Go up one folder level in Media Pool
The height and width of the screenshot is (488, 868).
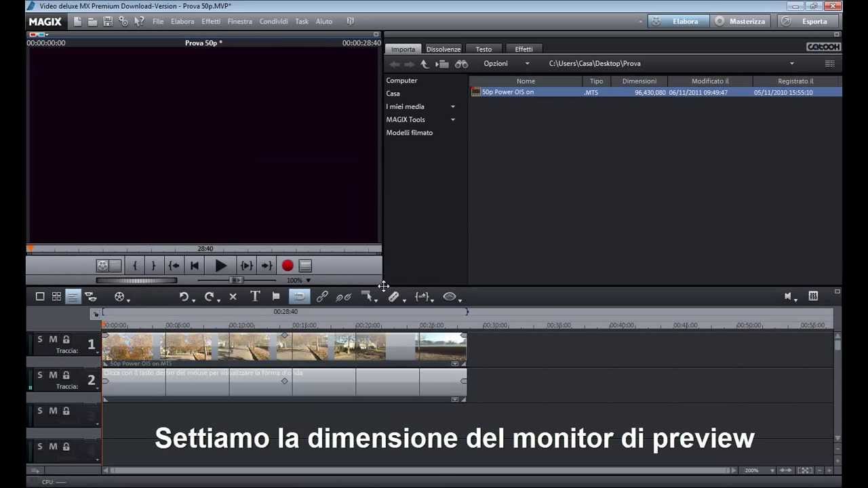[x=425, y=64]
